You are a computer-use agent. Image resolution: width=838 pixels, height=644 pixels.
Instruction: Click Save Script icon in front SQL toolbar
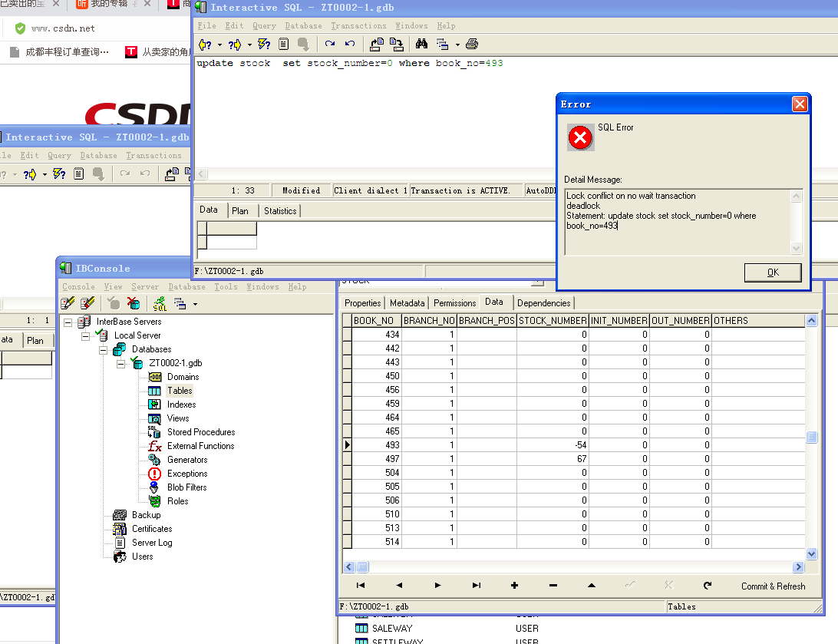pyautogui.click(x=396, y=45)
